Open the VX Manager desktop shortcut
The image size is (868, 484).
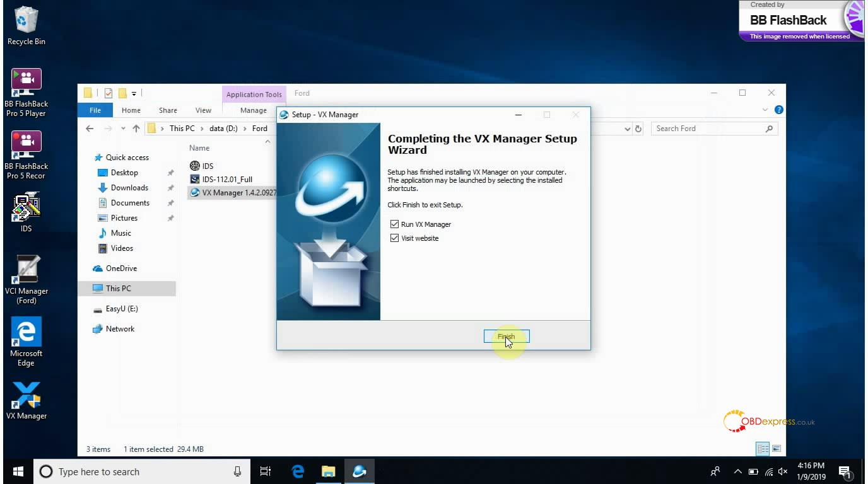click(26, 397)
